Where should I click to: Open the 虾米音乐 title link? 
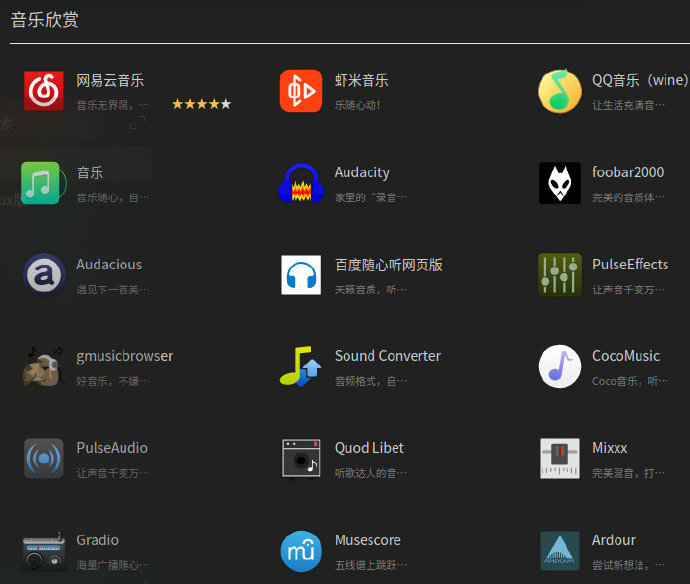coord(362,81)
